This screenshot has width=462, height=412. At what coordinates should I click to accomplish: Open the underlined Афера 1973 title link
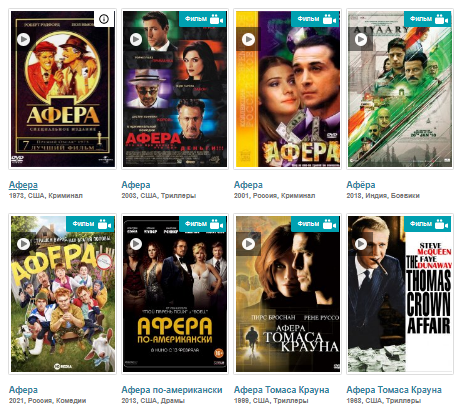(x=23, y=185)
